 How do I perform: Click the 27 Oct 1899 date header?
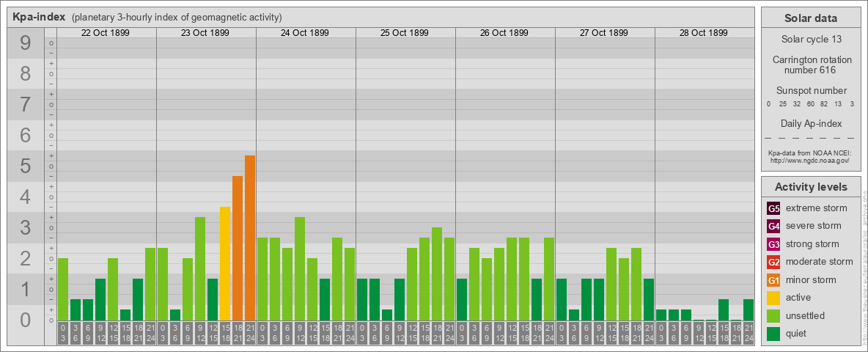pos(603,33)
